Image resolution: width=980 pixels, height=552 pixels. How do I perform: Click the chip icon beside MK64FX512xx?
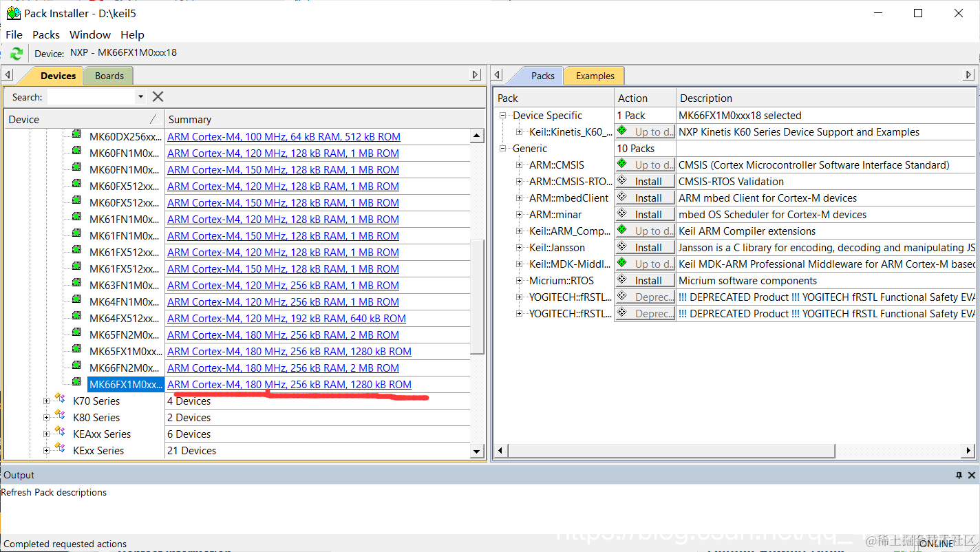[x=76, y=317]
